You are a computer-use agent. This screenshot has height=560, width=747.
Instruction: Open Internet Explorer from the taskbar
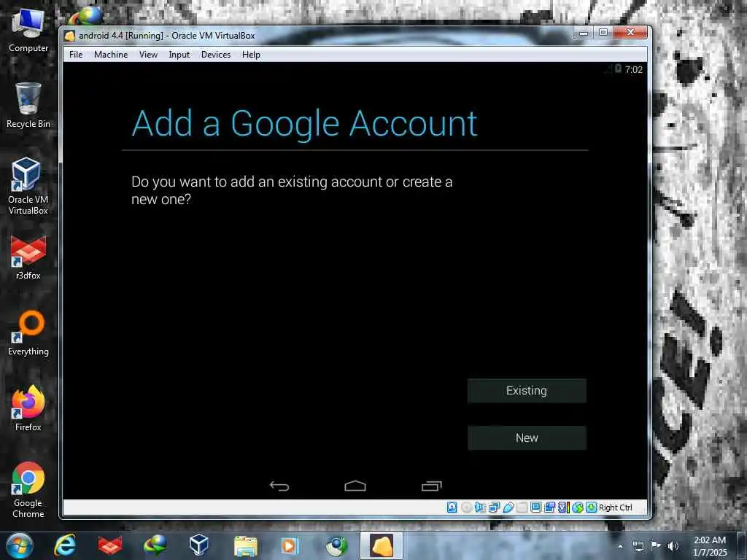65,545
